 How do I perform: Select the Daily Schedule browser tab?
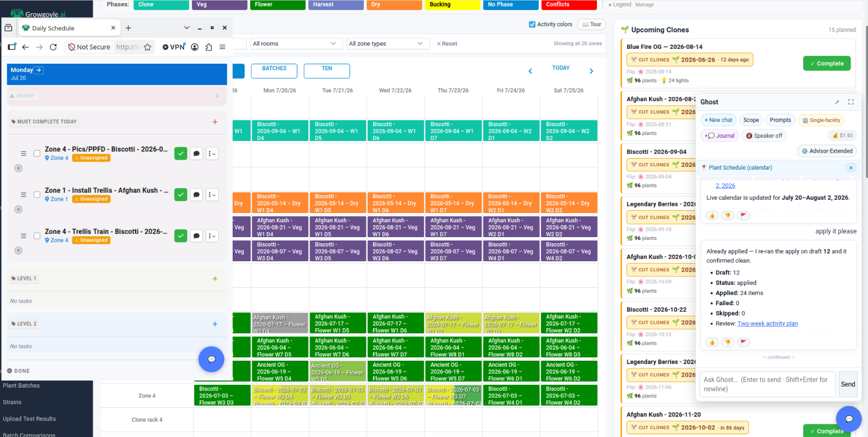(x=70, y=28)
